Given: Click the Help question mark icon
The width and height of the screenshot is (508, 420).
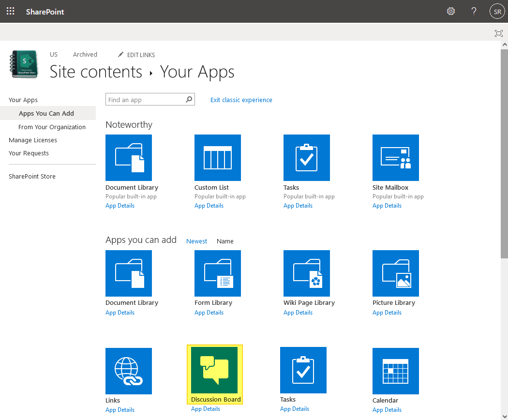Looking at the screenshot, I should tap(473, 11).
